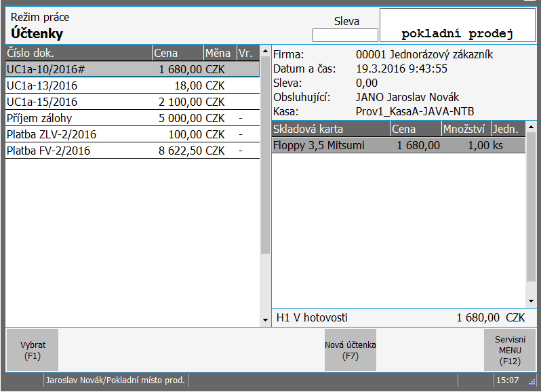Click the receipt list scroll up arrow

point(265,51)
